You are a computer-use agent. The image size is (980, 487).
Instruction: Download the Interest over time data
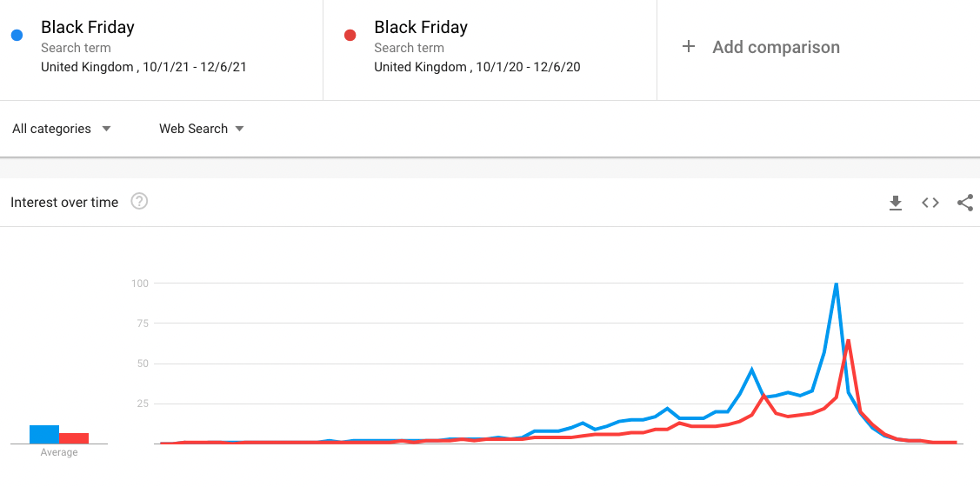(x=896, y=203)
